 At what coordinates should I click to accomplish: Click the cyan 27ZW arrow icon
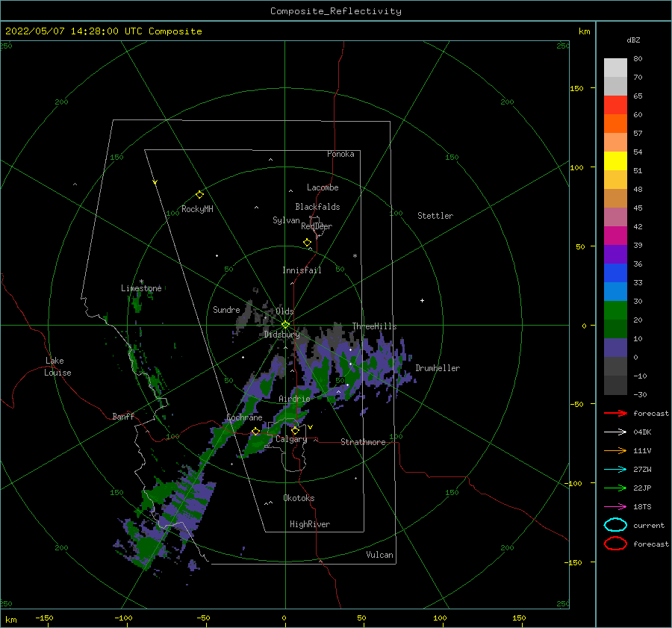pos(615,470)
